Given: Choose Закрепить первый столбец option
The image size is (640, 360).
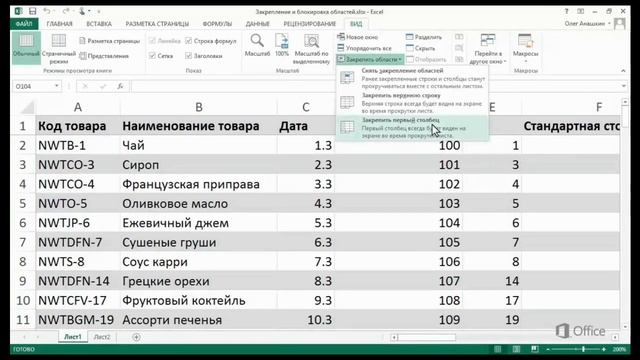Looking at the screenshot, I should point(412,128).
